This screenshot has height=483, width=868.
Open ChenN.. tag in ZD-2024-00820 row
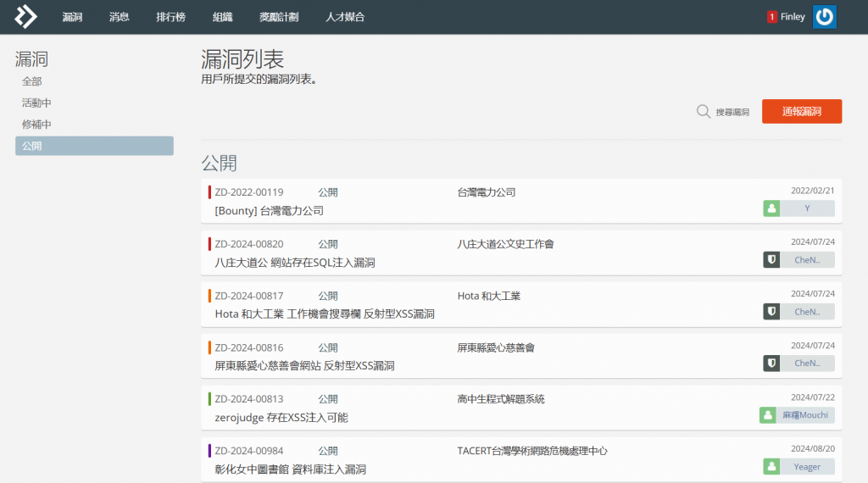pyautogui.click(x=807, y=260)
